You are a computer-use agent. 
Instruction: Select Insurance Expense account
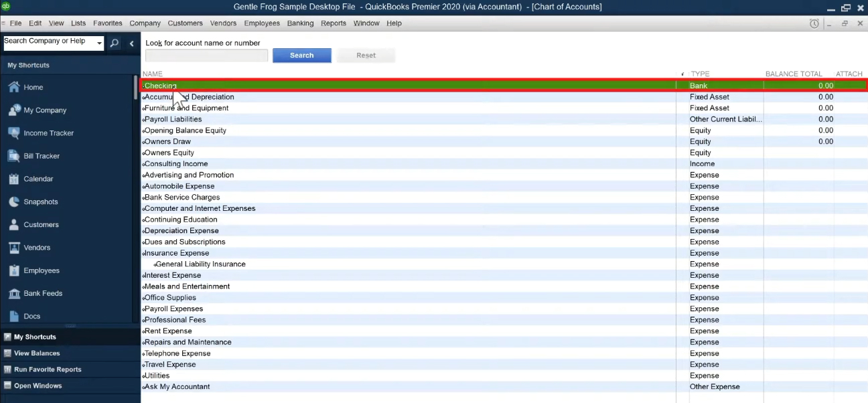click(504, 253)
